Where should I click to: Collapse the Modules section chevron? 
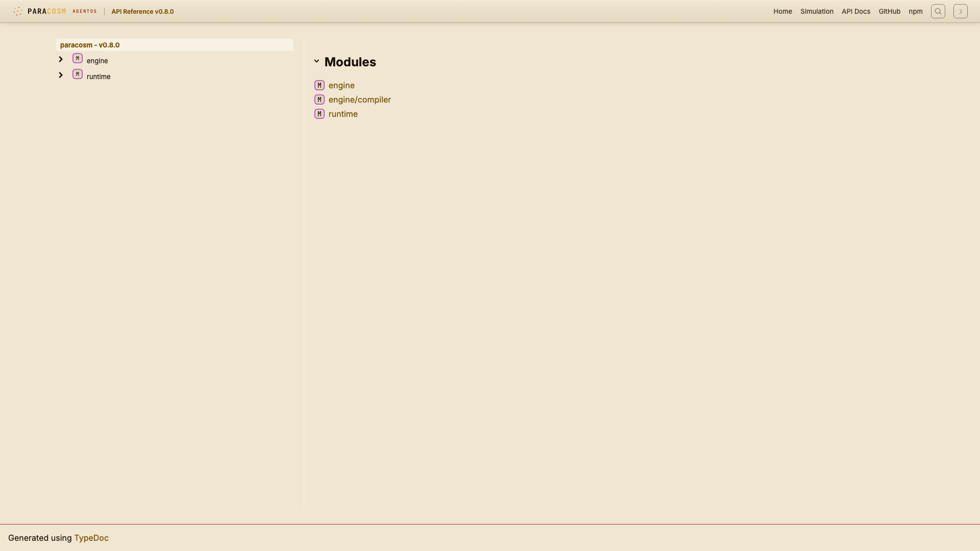tap(316, 61)
